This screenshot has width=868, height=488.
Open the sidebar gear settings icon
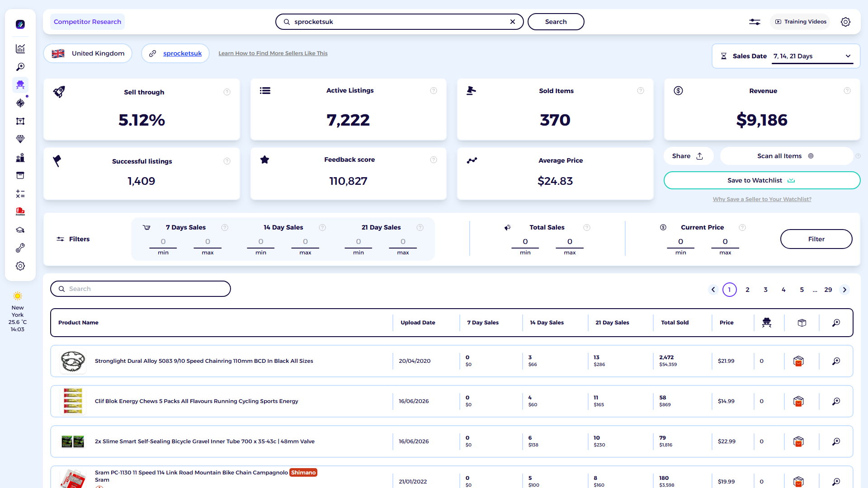point(20,266)
